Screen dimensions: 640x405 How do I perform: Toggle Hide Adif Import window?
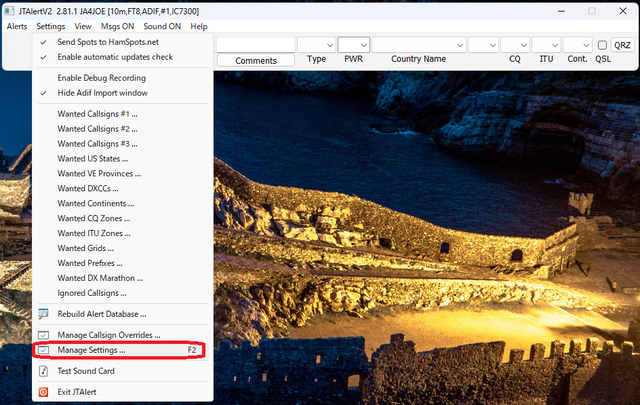click(122, 93)
